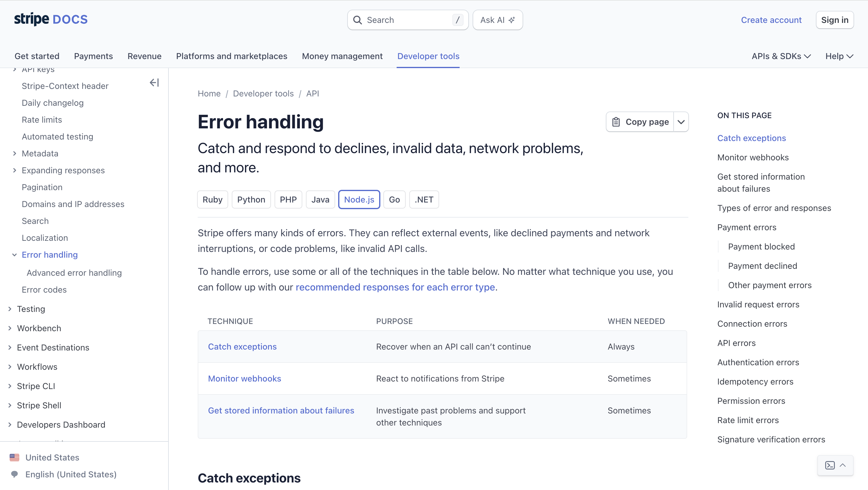
Task: Choose the .NET language option
Action: point(424,199)
